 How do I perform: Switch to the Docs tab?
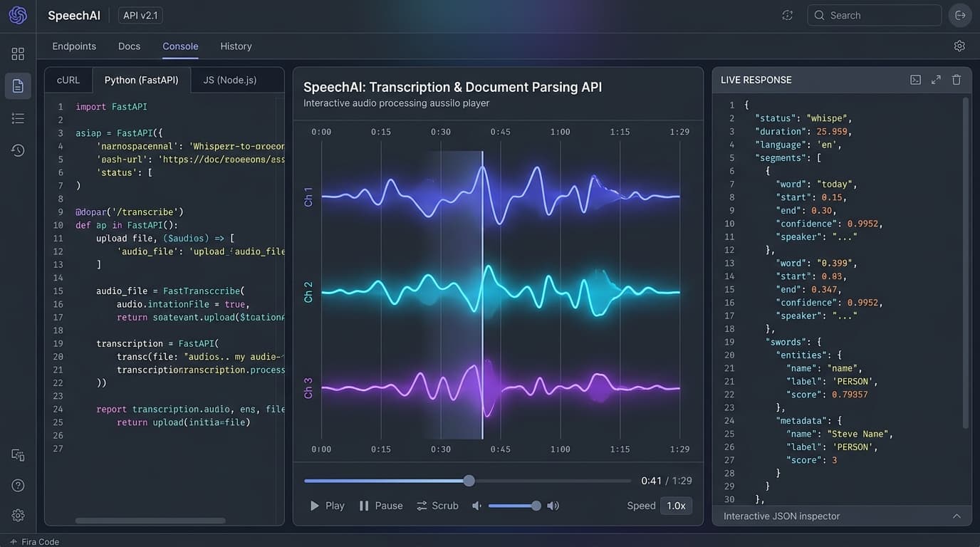coord(129,46)
